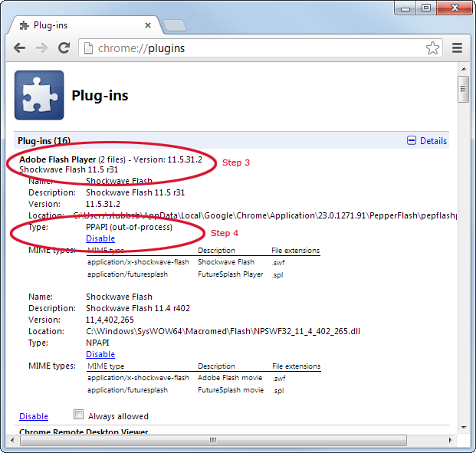476x453 pixels.
Task: Click the 'NPAPI' type value
Action: click(97, 343)
